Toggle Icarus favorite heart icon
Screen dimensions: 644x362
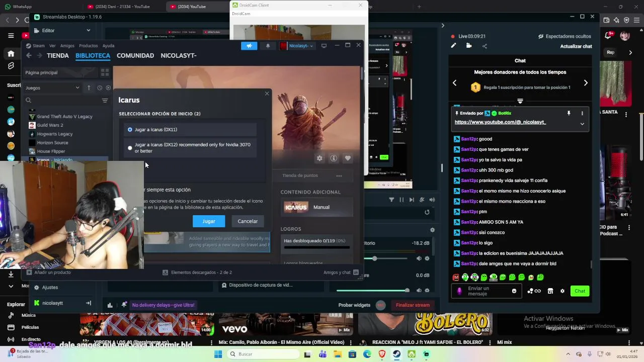tap(348, 158)
